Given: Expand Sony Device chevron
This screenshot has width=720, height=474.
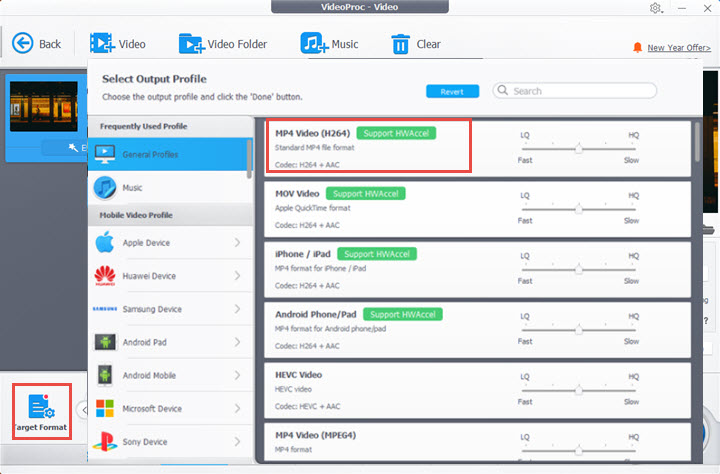Looking at the screenshot, I should click(237, 442).
